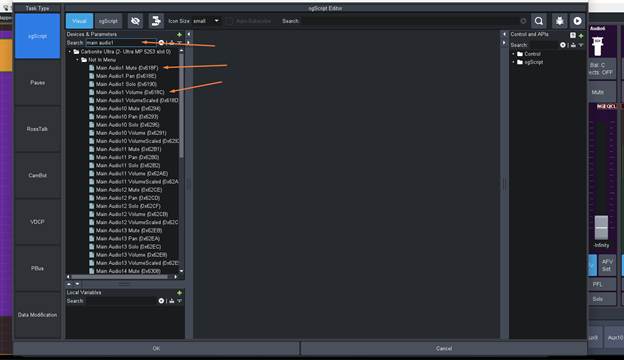Image resolution: width=624 pixels, height=360 pixels.
Task: Clear the Control and APIs search field
Action: [563, 45]
